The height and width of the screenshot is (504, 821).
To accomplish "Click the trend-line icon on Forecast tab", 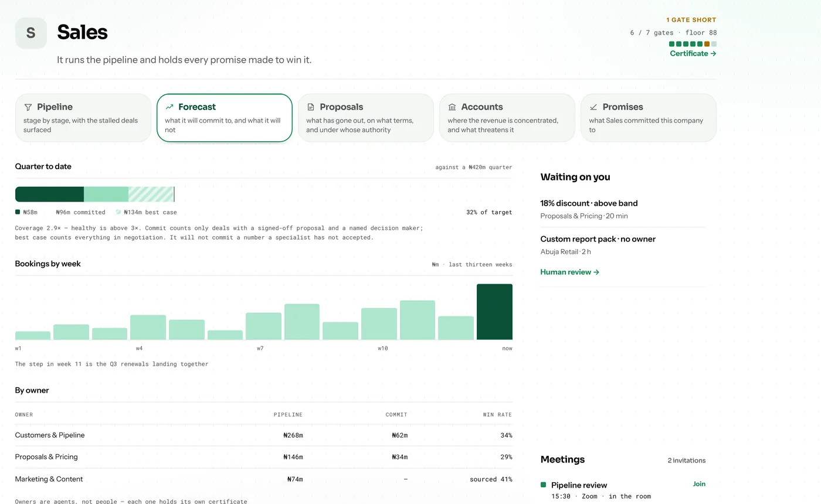I will pyautogui.click(x=169, y=107).
